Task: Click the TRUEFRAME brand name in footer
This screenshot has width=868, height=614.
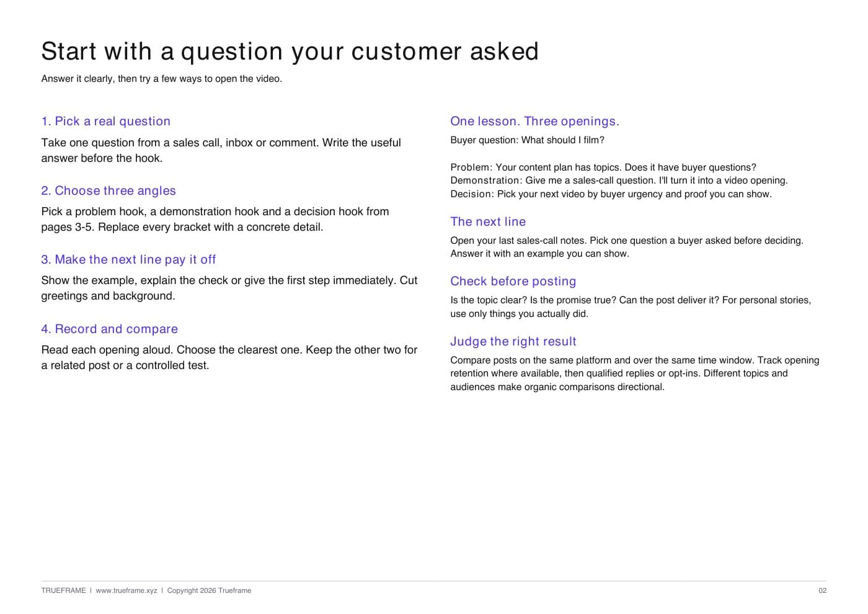Action: click(63, 590)
